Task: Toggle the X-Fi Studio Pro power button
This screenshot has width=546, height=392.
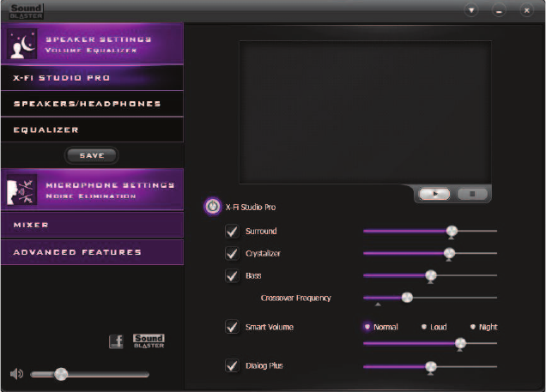Action: (212, 207)
